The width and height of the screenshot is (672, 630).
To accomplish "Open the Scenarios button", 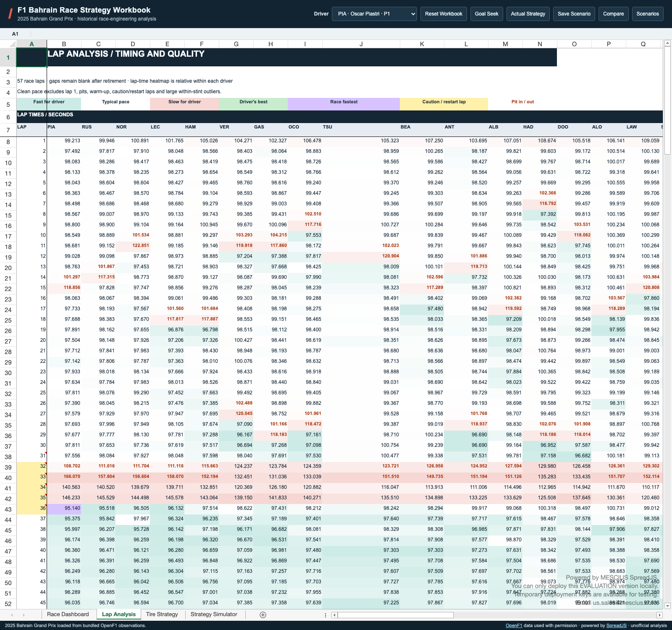I will pyautogui.click(x=648, y=14).
